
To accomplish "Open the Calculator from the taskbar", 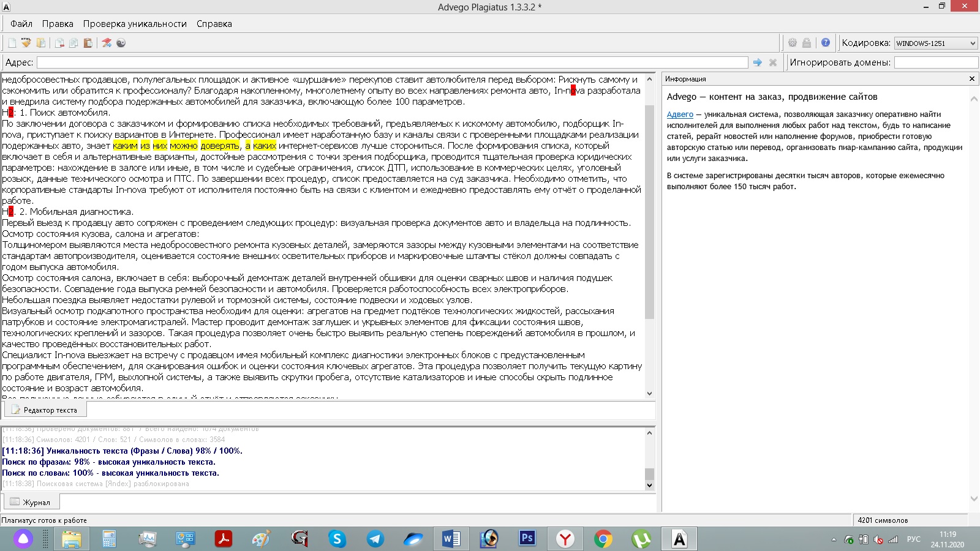I will [110, 539].
